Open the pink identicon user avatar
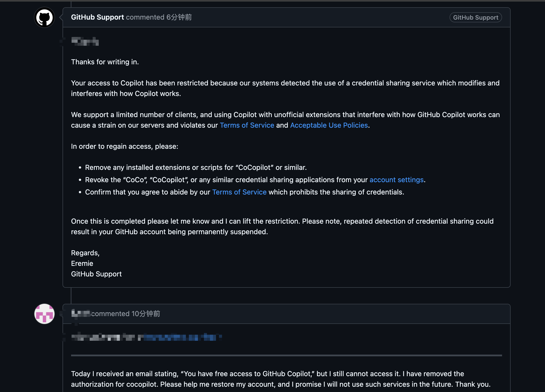Viewport: 545px width, 392px height. pos(44,314)
